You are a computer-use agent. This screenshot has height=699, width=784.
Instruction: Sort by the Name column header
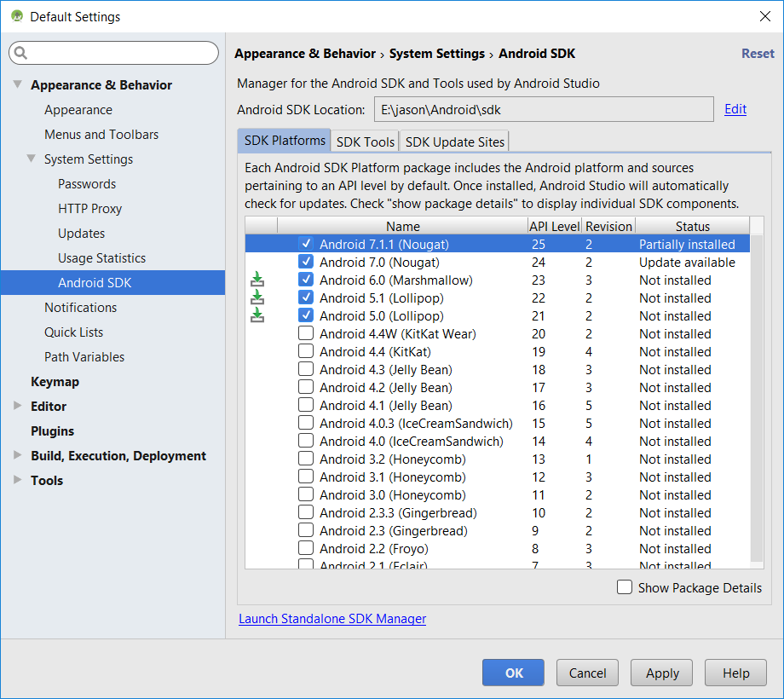(x=402, y=226)
